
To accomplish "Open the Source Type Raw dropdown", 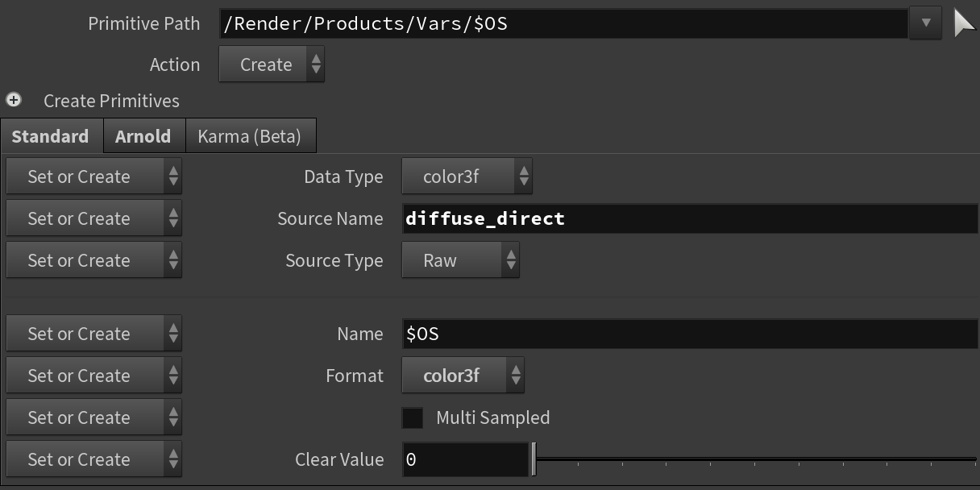I will pyautogui.click(x=460, y=260).
